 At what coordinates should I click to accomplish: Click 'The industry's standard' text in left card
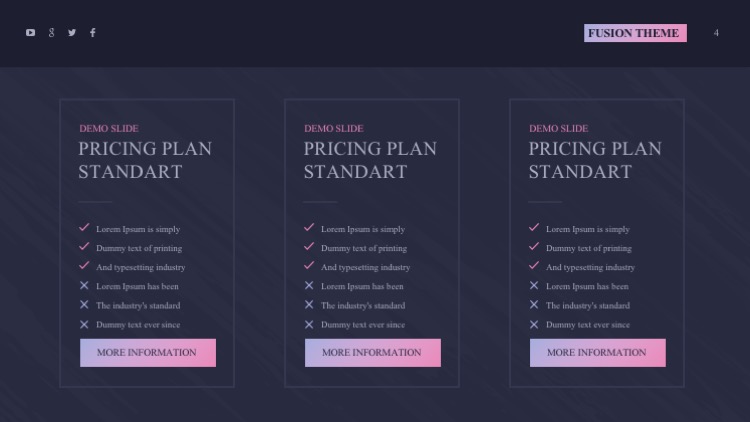point(138,305)
